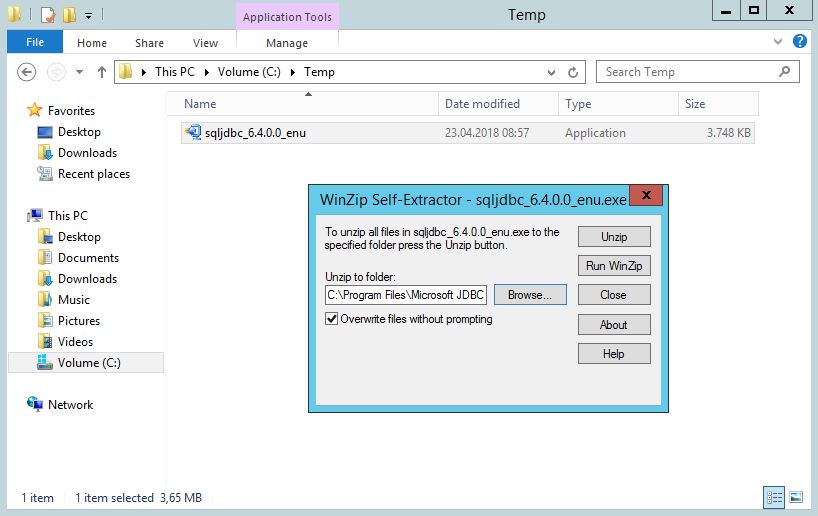Click the Run WinZip button
The width and height of the screenshot is (818, 516).
tap(614, 266)
